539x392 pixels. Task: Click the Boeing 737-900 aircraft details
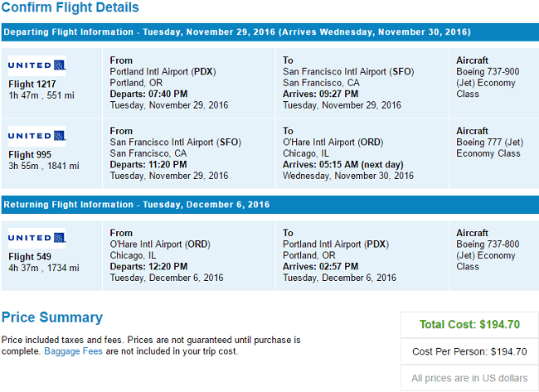pyautogui.click(x=488, y=83)
